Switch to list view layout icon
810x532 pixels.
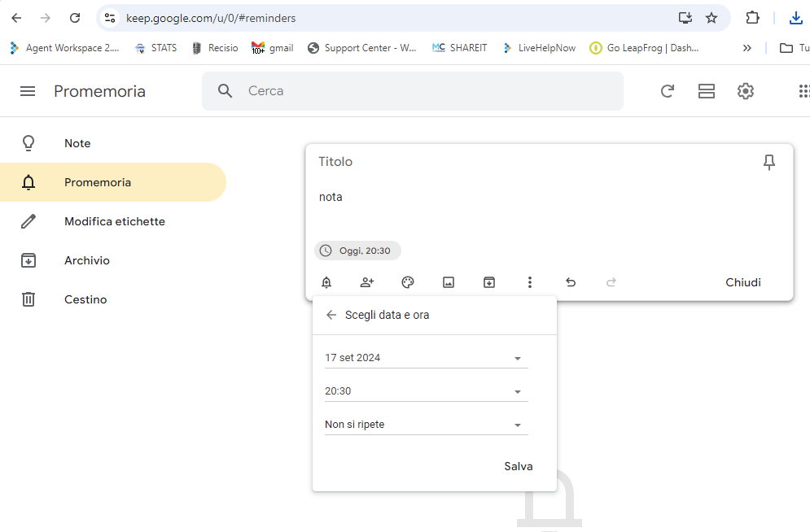[706, 91]
